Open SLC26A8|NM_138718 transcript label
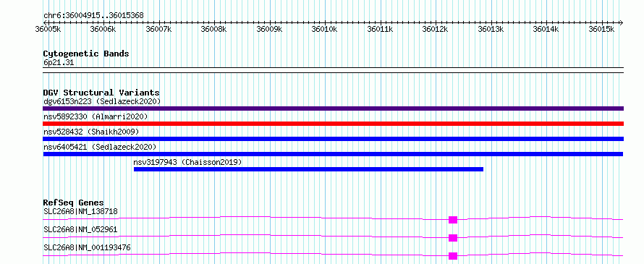Image resolution: width=644 pixels, height=264 pixels. click(80, 211)
